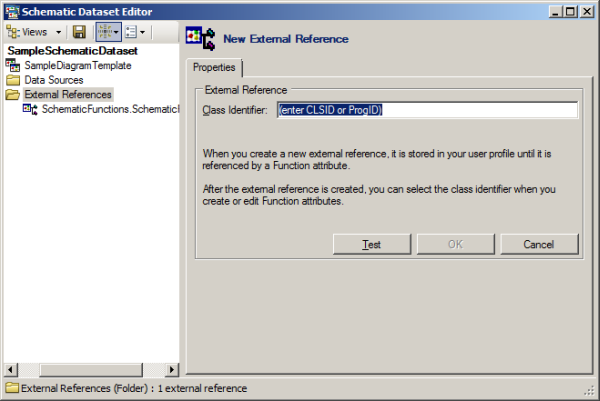The width and height of the screenshot is (600, 401).
Task: Click the SampleDiagramTemplate diagram icon
Action: pyautogui.click(x=13, y=65)
